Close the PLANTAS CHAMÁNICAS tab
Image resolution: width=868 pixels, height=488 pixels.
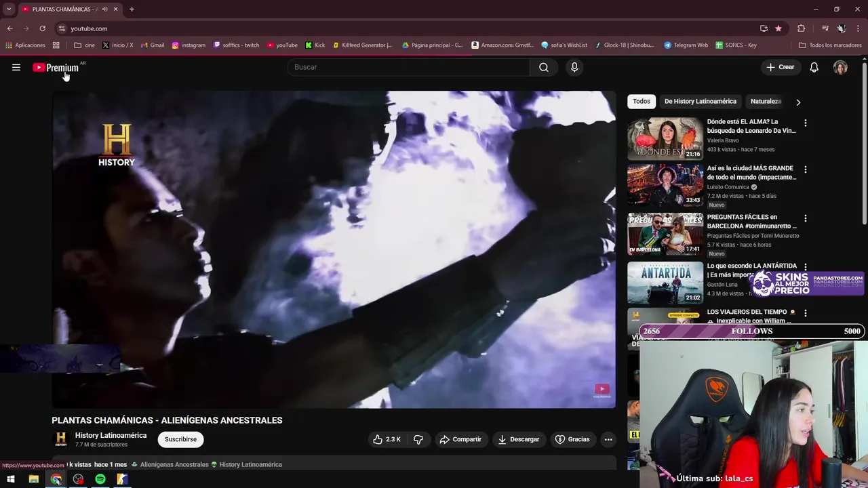[x=115, y=9]
